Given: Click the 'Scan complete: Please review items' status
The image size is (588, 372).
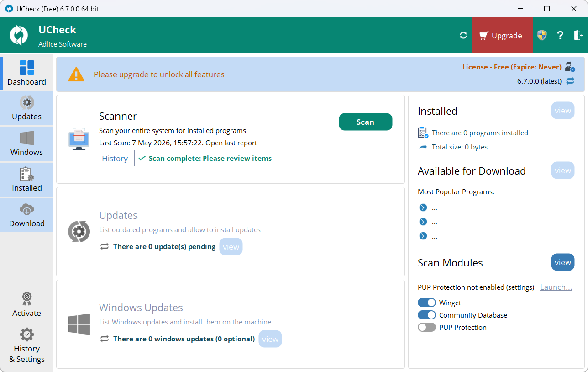Looking at the screenshot, I should [x=210, y=159].
